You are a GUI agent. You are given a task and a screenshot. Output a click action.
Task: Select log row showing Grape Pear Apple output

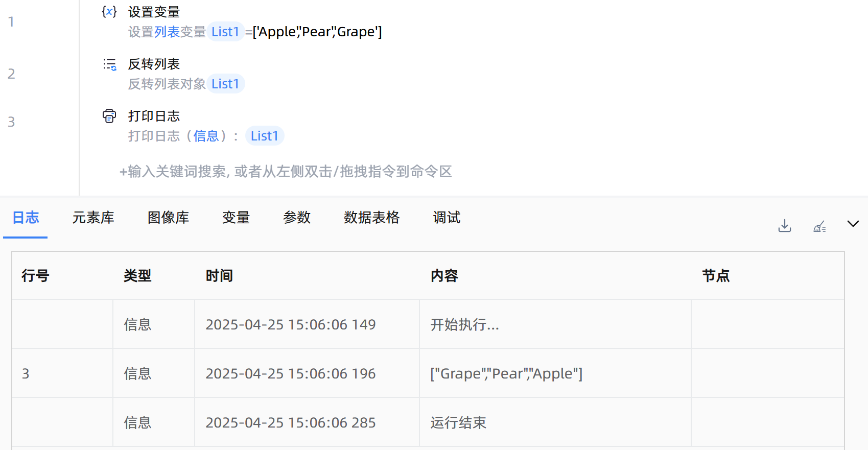(x=506, y=373)
